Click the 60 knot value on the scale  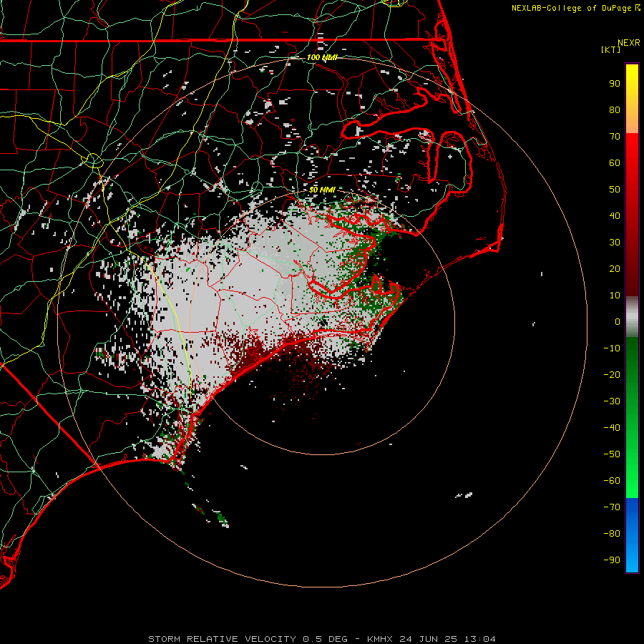(x=615, y=163)
